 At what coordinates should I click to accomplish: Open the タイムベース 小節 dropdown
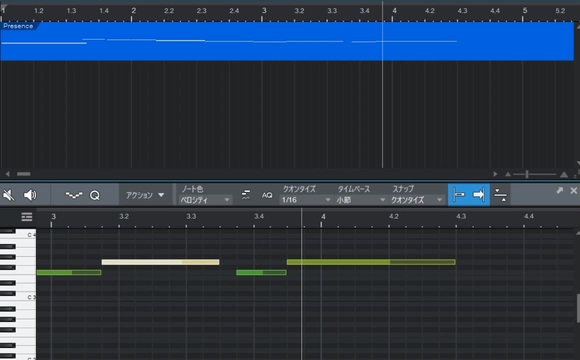361,200
